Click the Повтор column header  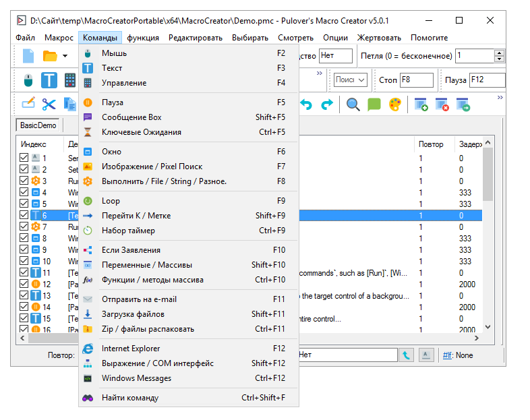pyautogui.click(x=434, y=144)
